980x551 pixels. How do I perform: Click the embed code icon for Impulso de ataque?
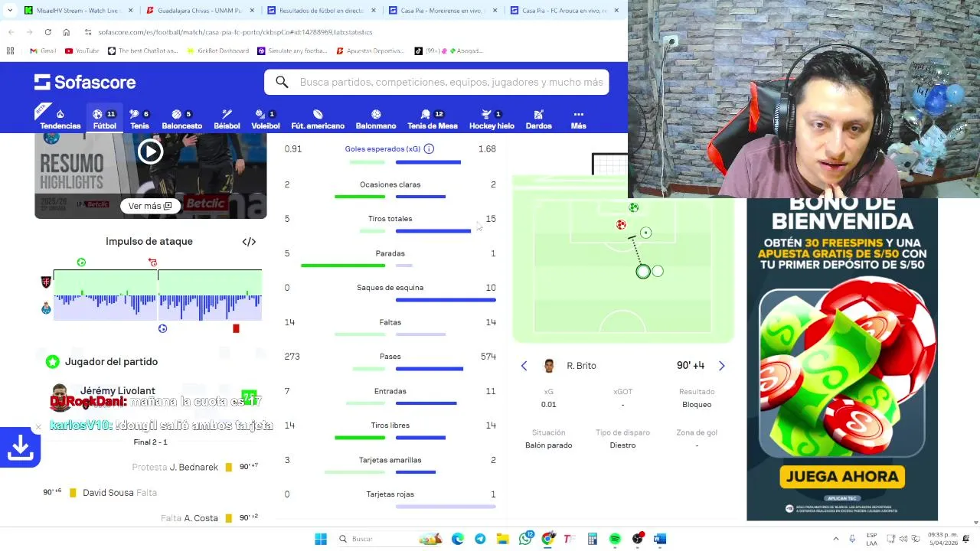point(249,242)
